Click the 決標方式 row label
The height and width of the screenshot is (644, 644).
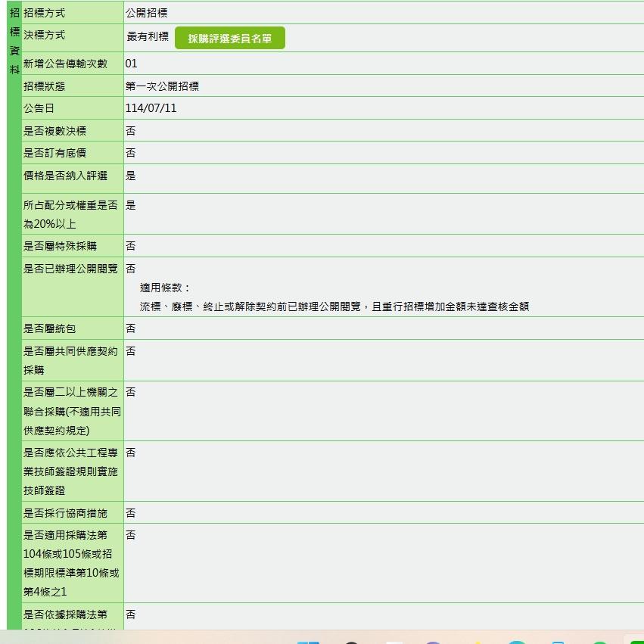[x=45, y=35]
